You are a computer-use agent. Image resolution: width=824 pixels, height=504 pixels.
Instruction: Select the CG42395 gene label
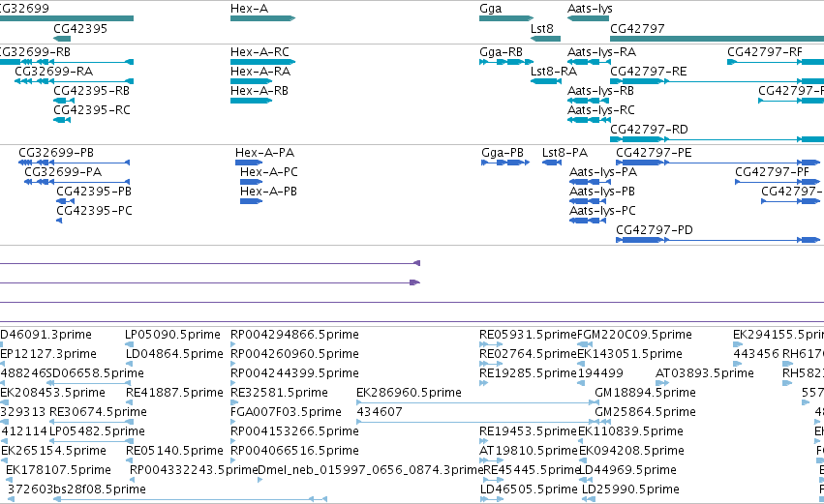coord(79,28)
